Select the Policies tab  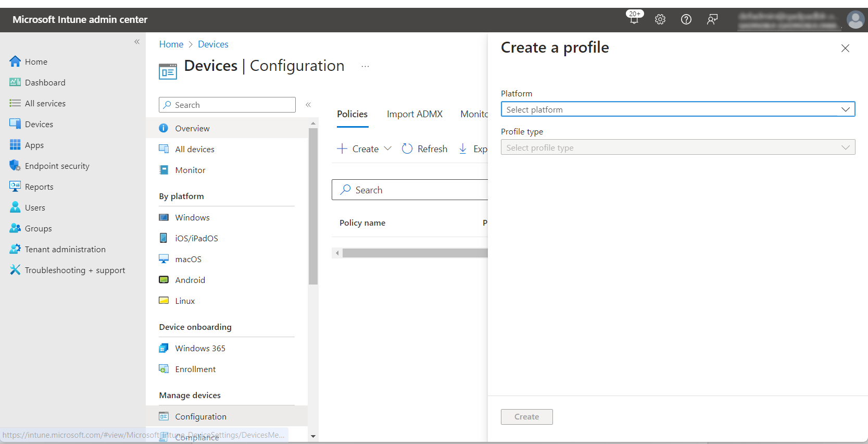[x=352, y=114]
